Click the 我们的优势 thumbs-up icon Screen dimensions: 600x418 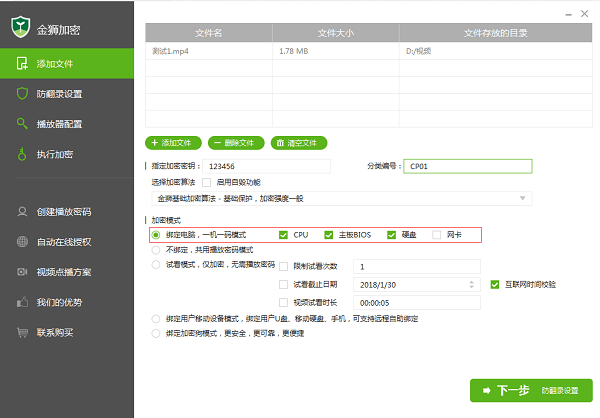point(22,302)
